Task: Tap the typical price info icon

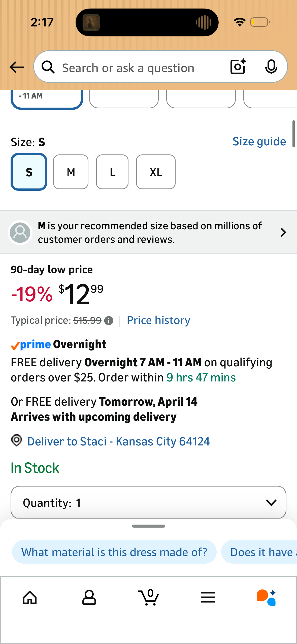Action: [109, 321]
